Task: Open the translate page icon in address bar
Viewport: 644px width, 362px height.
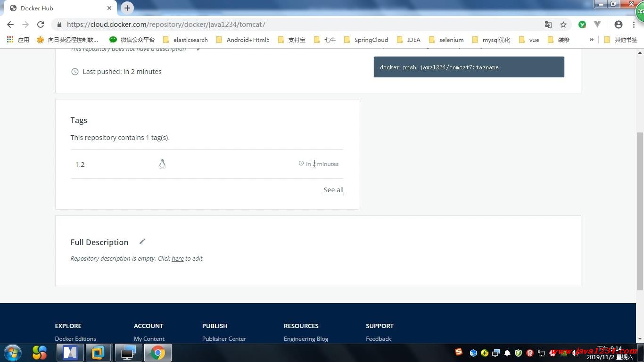Action: pos(548,25)
